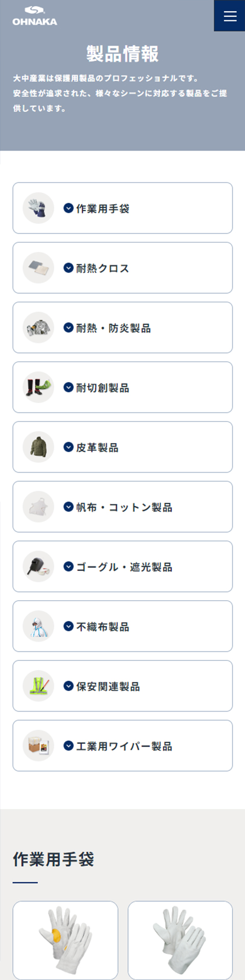245x980 pixels.
Task: Open the hamburger menu
Action: point(230,16)
